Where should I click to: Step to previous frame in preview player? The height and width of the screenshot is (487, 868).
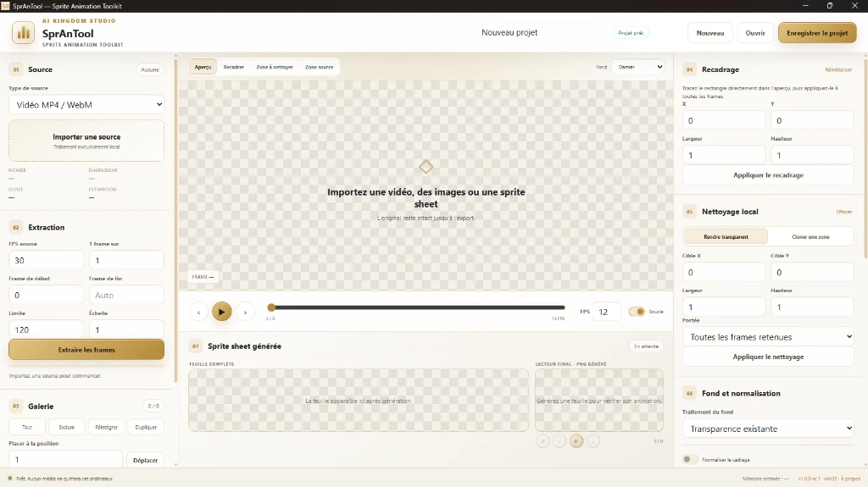click(x=198, y=313)
